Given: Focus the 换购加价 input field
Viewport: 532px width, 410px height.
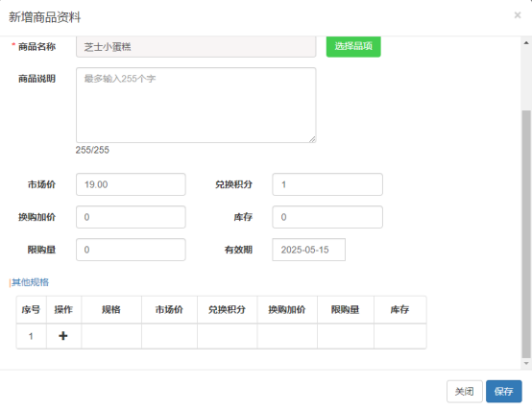Looking at the screenshot, I should pos(131,217).
